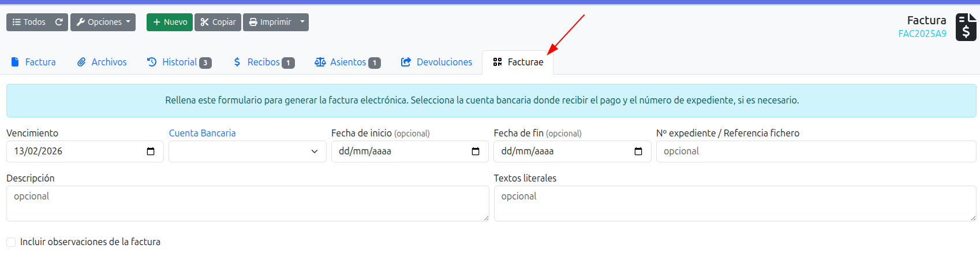This screenshot has height=259, width=980.
Task: Click the Vencimiento date field
Action: 85,151
